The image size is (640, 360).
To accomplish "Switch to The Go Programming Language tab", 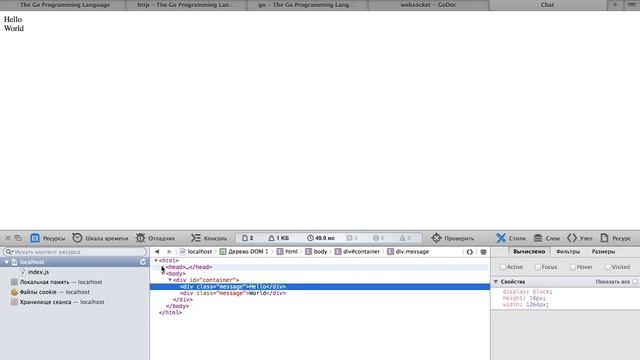I will pos(64,5).
